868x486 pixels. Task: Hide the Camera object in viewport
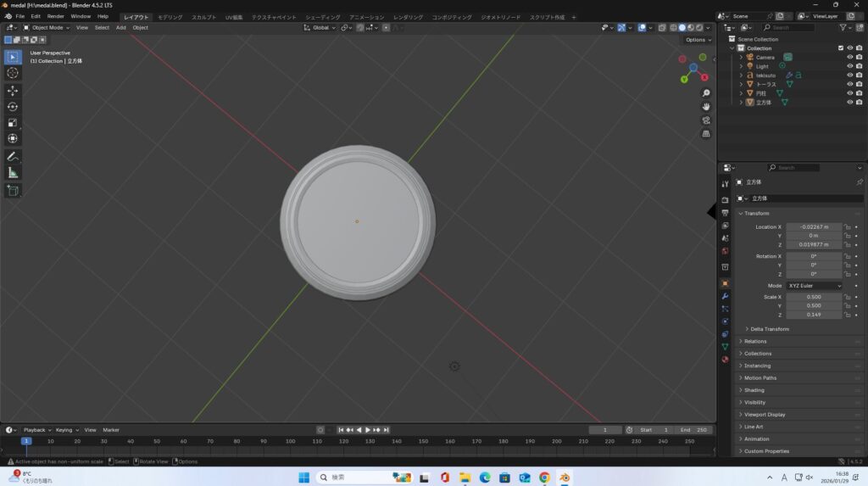click(849, 58)
